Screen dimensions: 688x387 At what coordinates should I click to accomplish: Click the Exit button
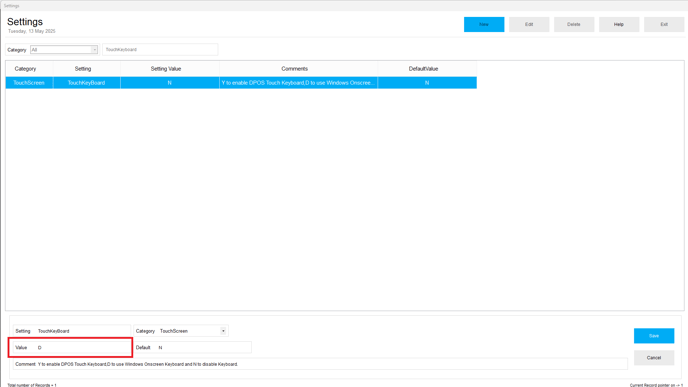tap(664, 25)
